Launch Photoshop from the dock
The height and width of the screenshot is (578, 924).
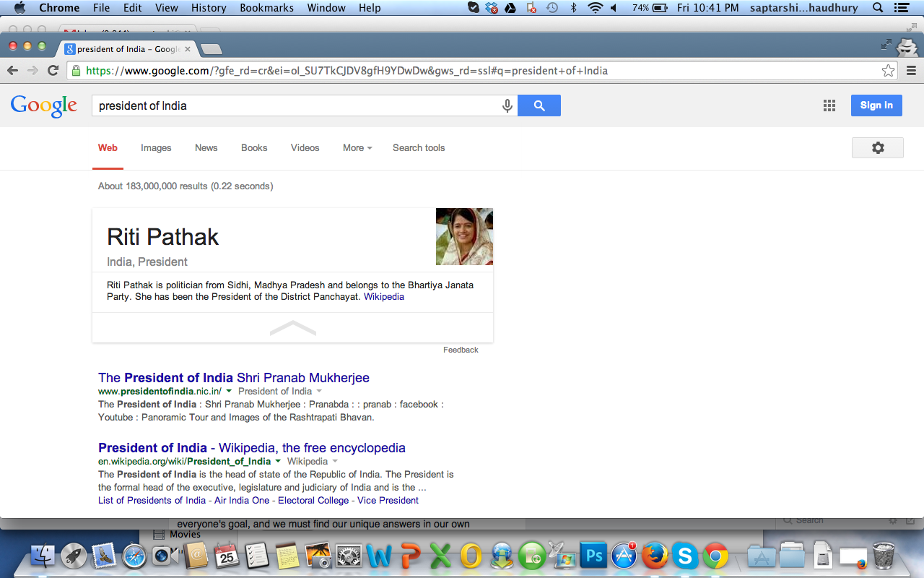click(595, 556)
